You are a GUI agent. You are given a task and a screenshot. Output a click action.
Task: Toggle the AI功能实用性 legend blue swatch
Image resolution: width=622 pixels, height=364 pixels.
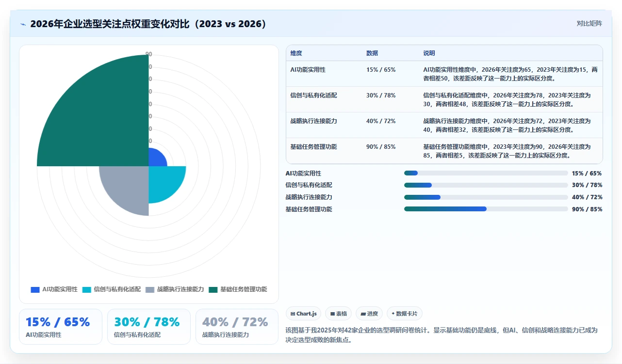click(x=35, y=289)
